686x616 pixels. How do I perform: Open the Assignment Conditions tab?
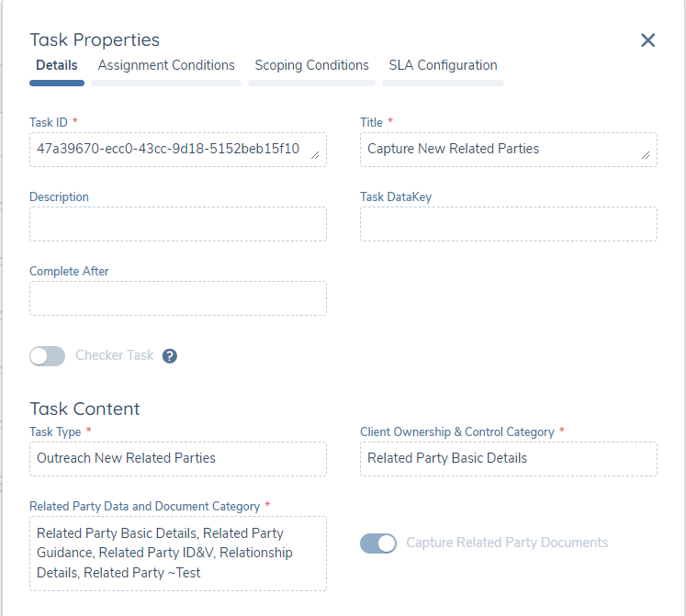(166, 66)
